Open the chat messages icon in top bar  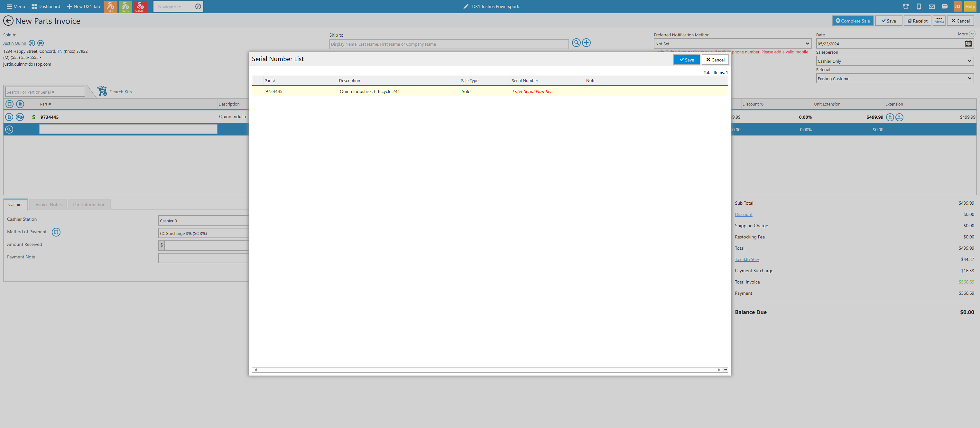[x=945, y=6]
